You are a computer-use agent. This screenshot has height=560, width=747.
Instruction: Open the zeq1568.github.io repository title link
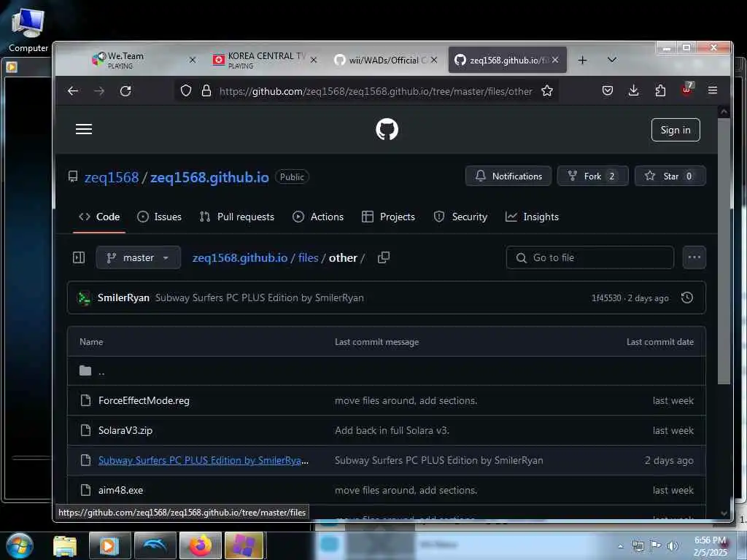coord(209,177)
